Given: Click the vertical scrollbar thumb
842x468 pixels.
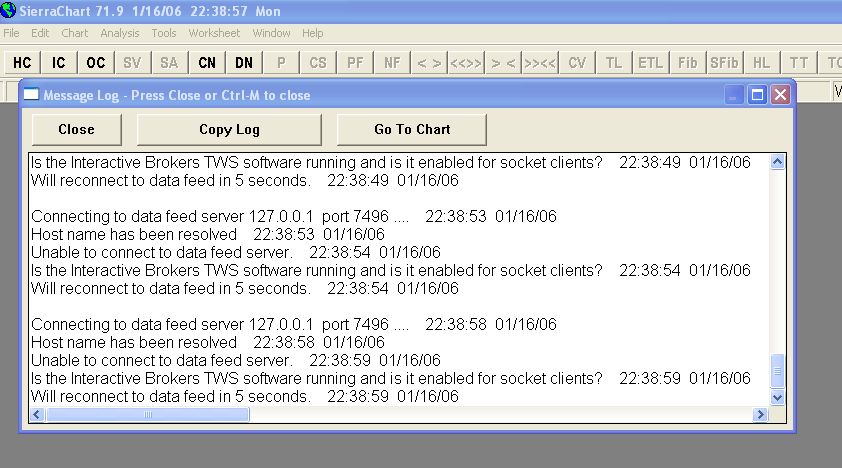Looking at the screenshot, I should pyautogui.click(x=778, y=370).
